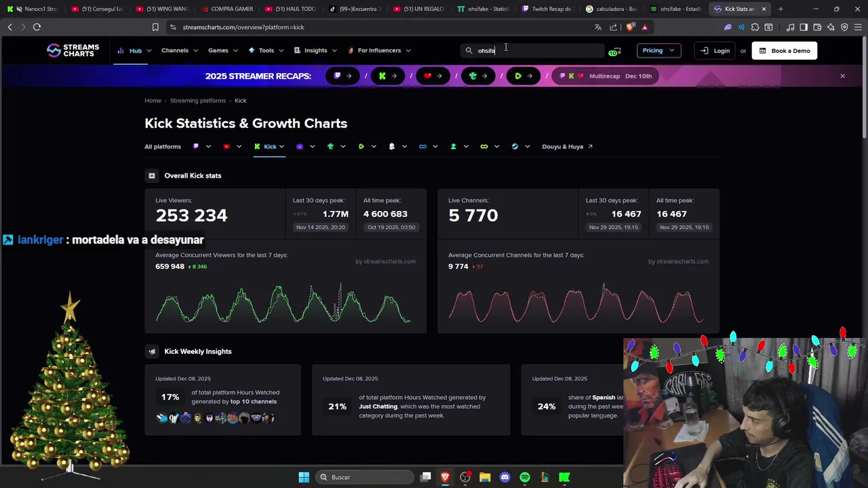
Task: Select the All platforms tab
Action: point(163,146)
